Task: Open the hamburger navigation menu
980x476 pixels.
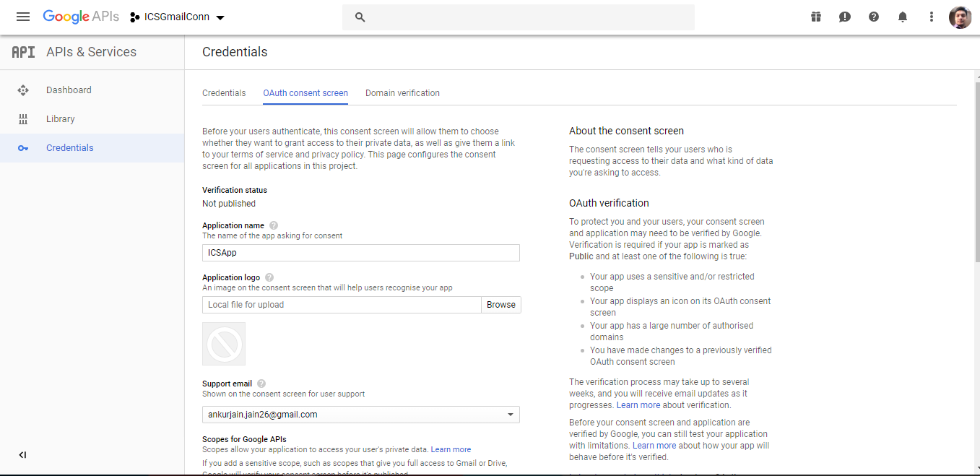Action: coord(23,17)
